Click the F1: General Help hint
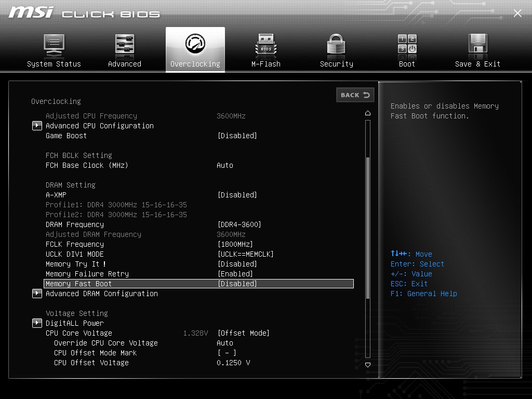 [424, 294]
